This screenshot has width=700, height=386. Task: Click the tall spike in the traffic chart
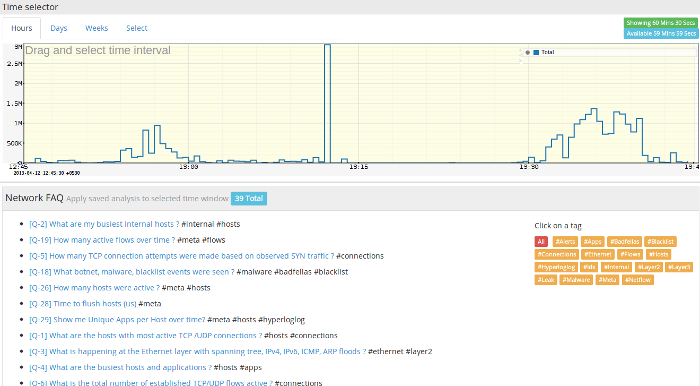pos(327,104)
